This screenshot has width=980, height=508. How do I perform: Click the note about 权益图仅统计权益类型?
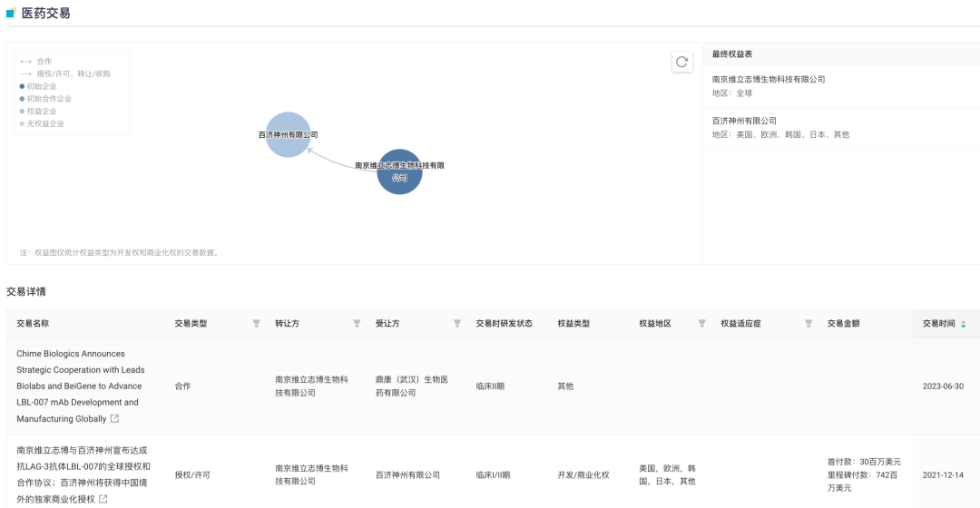click(x=120, y=252)
